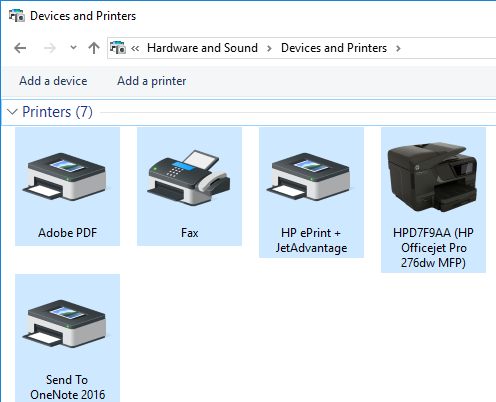
Task: Open dropdown arrow after Hardware and Sound
Action: click(x=269, y=49)
